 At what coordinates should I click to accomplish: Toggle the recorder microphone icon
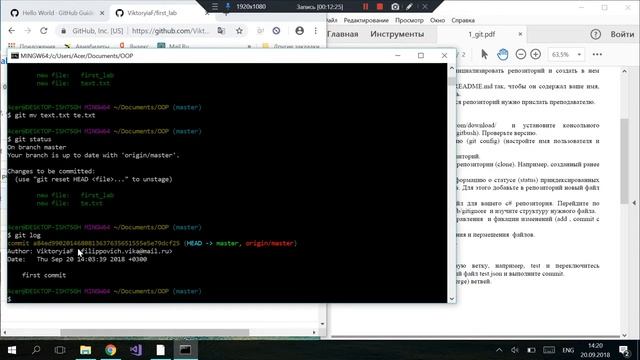pos(228,7)
